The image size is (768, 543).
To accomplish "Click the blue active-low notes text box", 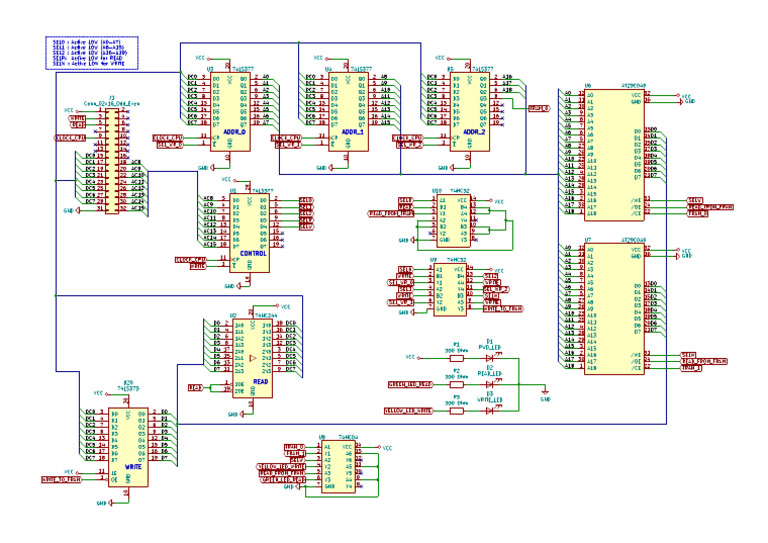I will tap(92, 53).
